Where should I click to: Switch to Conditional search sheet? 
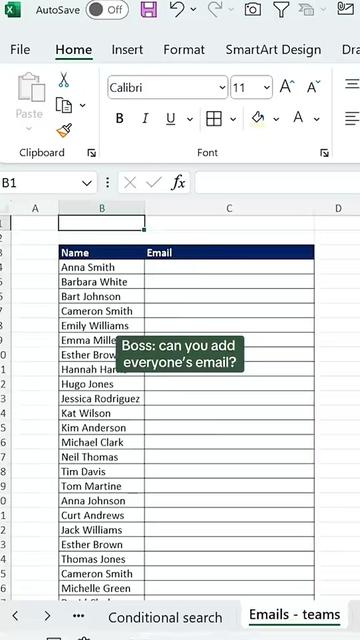click(165, 617)
